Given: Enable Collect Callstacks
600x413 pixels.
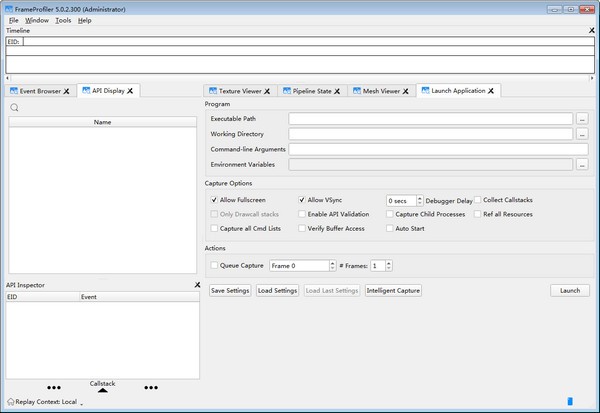Looking at the screenshot, I should (478, 200).
